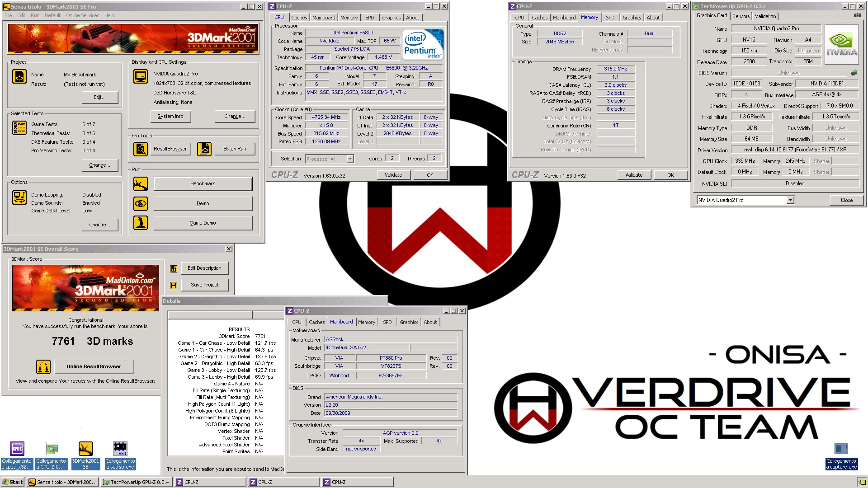Click the Core Speed 4725.34 MHz field
The image size is (868, 488).
point(326,117)
